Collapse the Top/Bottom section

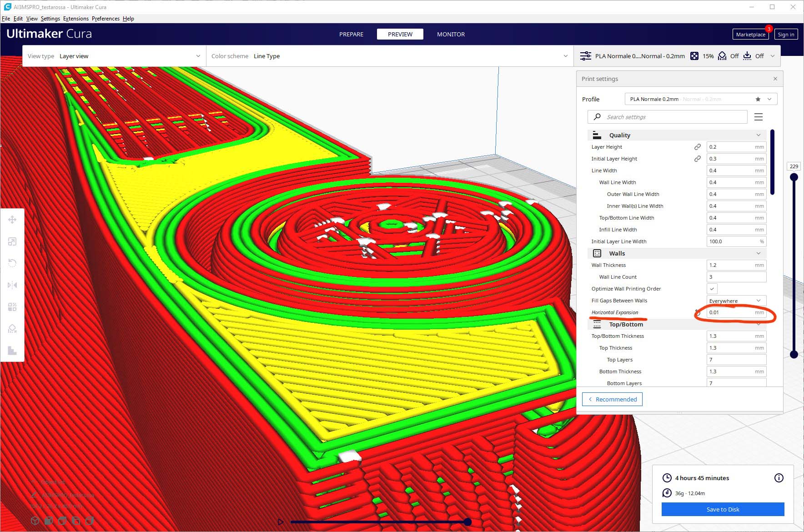coord(759,324)
